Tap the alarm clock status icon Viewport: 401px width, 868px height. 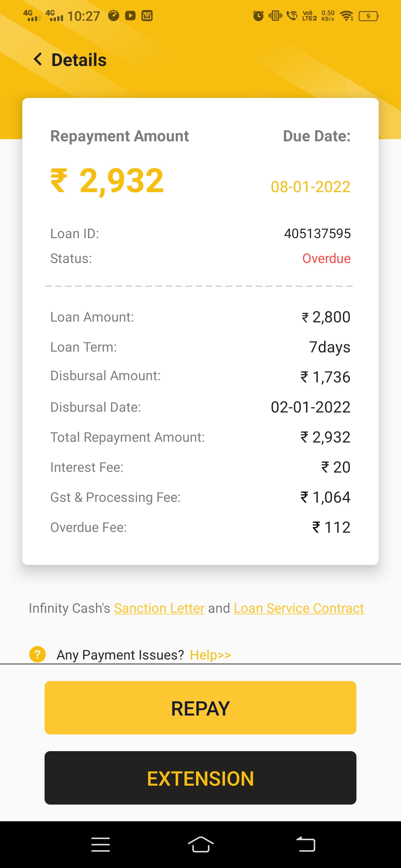(258, 16)
